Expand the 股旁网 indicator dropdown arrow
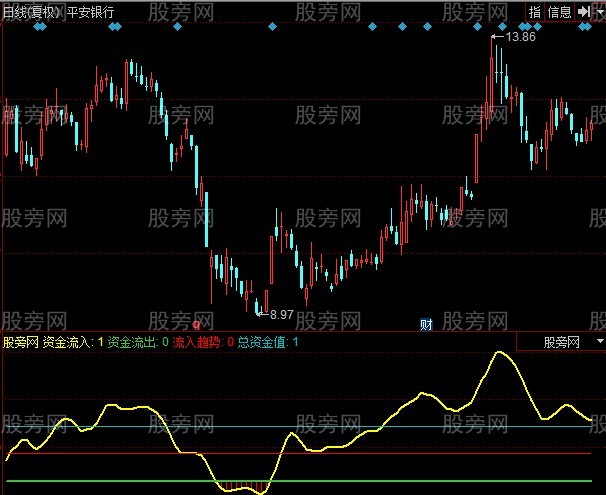The width and height of the screenshot is (606, 495). point(597,341)
